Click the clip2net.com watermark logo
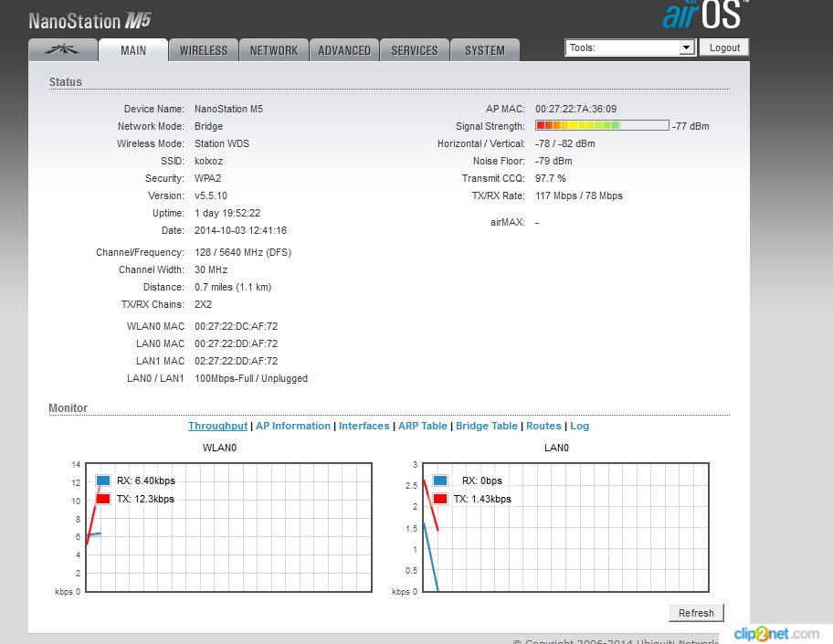This screenshot has width=833, height=644. [x=776, y=633]
